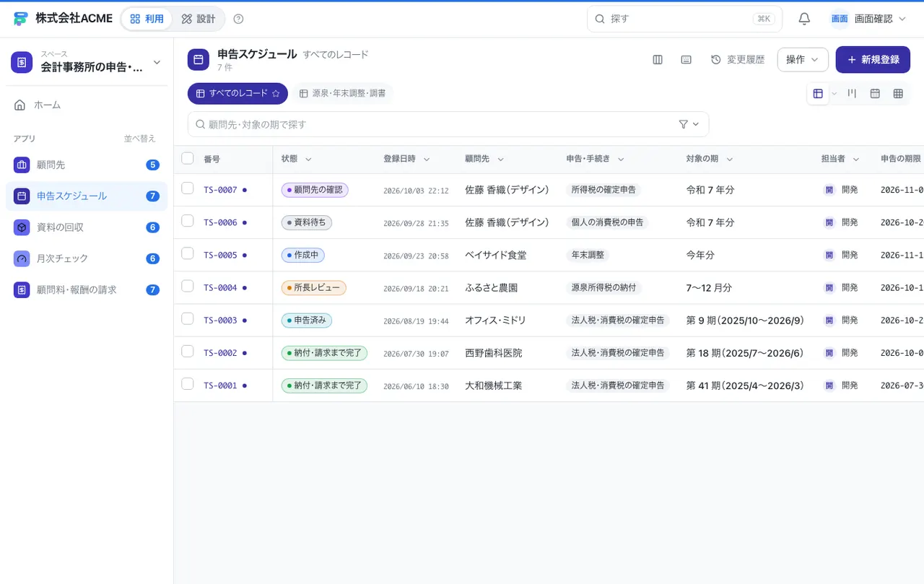The image size is (924, 584).
Task: Open the 源泉·年末調整·調書 view tab
Action: click(x=343, y=94)
